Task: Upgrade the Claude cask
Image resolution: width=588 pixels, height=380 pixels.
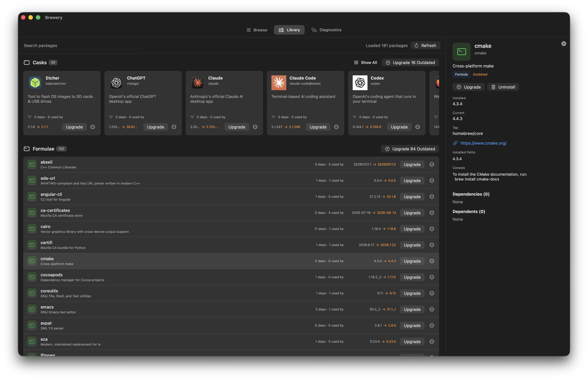Action: click(x=237, y=127)
